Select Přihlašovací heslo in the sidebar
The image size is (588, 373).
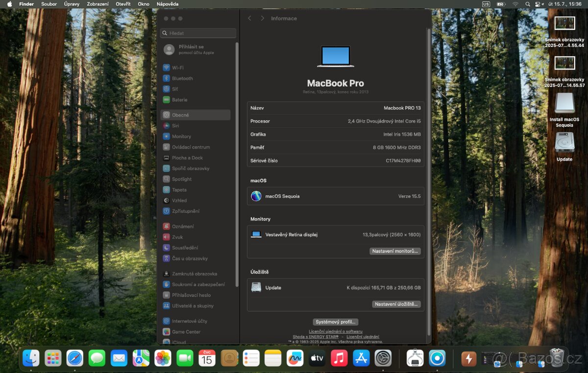click(195, 295)
